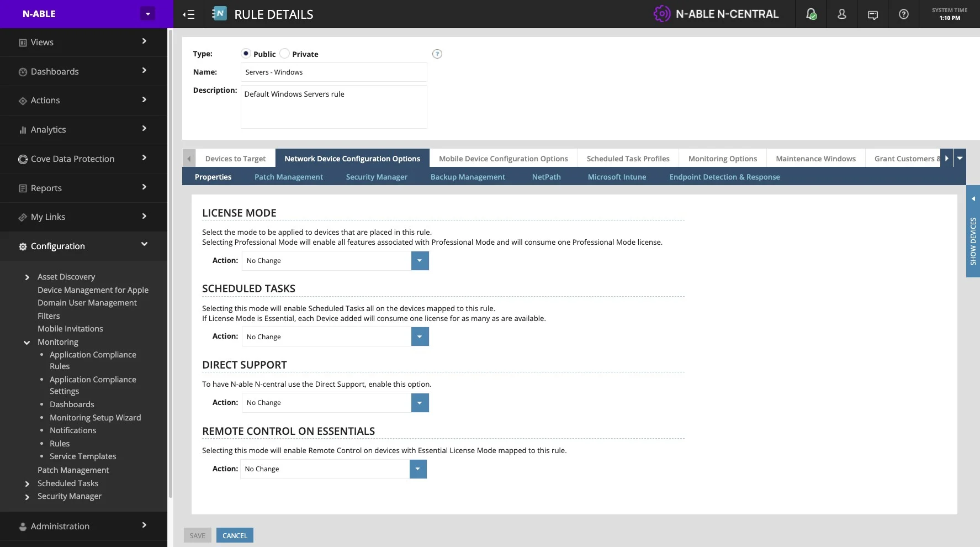Open the tab list overflow dropdown arrow
980x547 pixels.
tap(960, 159)
